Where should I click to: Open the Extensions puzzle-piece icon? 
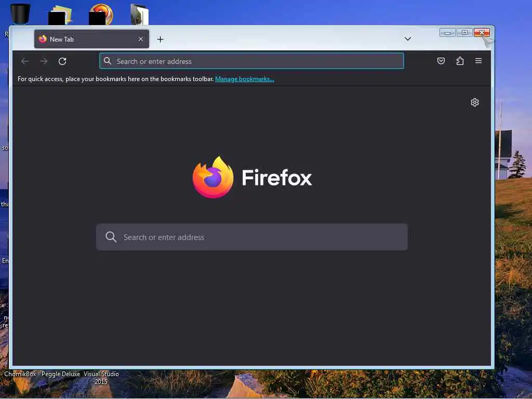coord(460,61)
